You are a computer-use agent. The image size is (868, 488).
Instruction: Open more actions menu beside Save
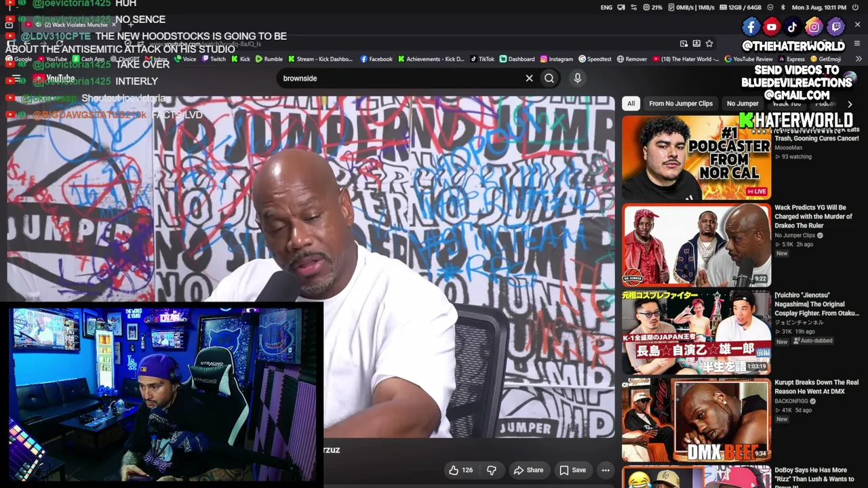[x=606, y=470]
